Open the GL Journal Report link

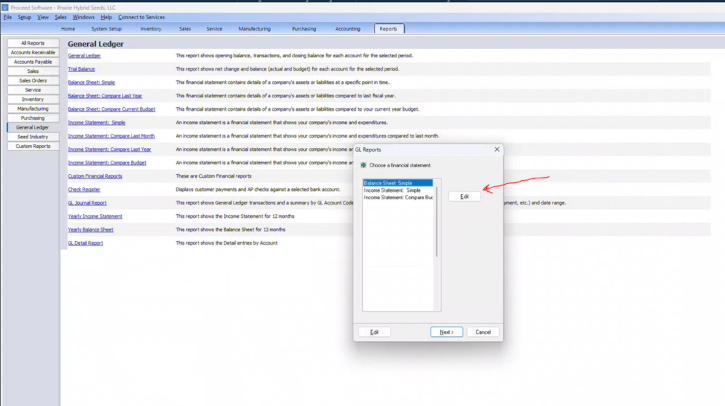coord(87,203)
